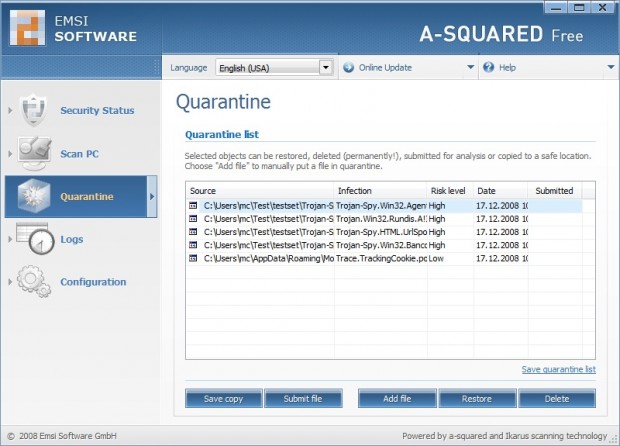Click the Quarantine list heading

pyautogui.click(x=222, y=134)
